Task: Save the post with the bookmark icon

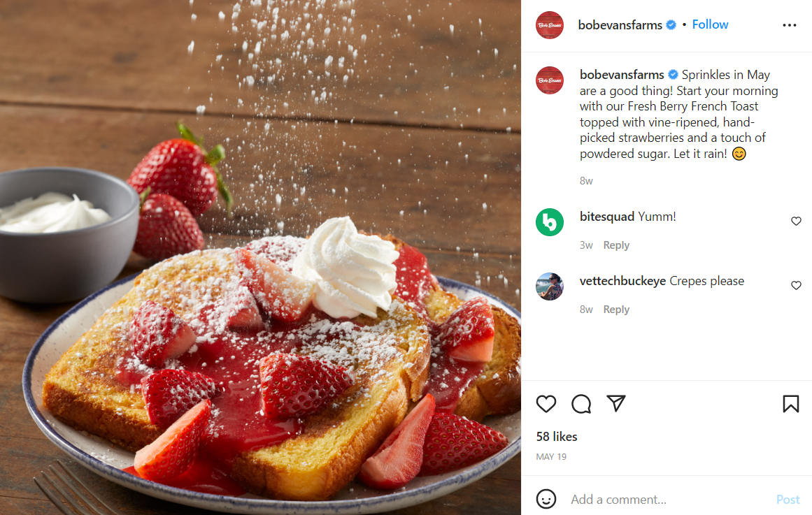Action: click(x=791, y=404)
